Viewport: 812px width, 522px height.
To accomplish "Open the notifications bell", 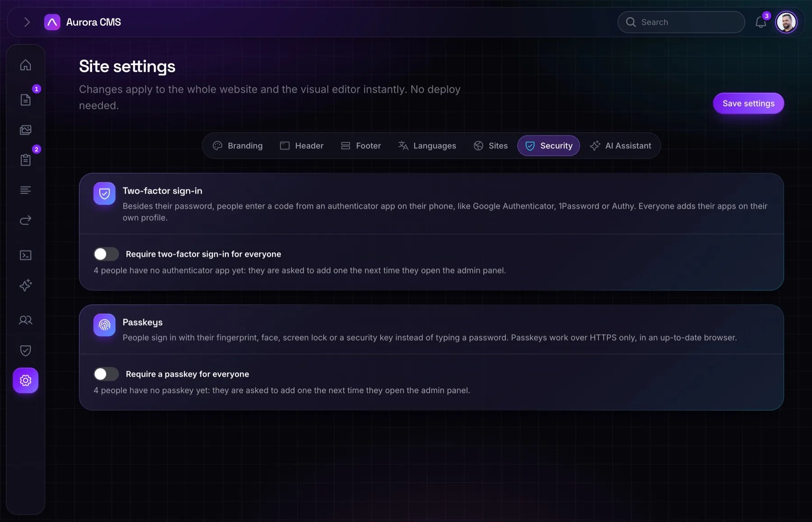I will click(x=761, y=22).
